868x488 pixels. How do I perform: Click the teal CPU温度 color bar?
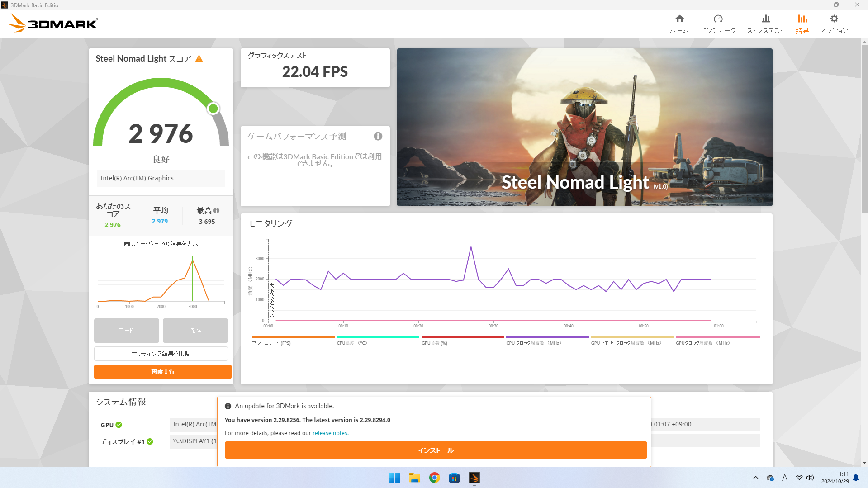378,337
